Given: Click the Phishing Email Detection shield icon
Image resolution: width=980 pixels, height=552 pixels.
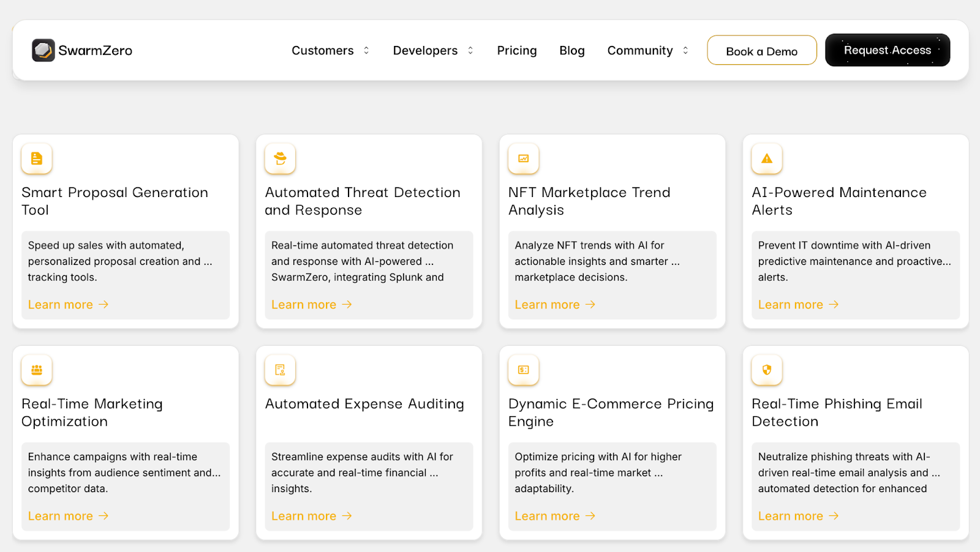Looking at the screenshot, I should click(x=767, y=370).
